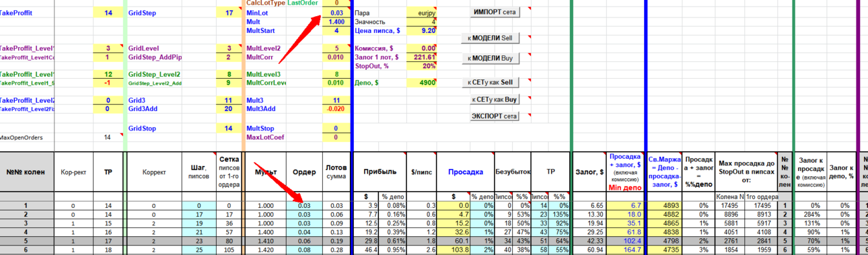Select the MaxOpenOrders value cell
The image size is (868, 255).
click(x=108, y=137)
